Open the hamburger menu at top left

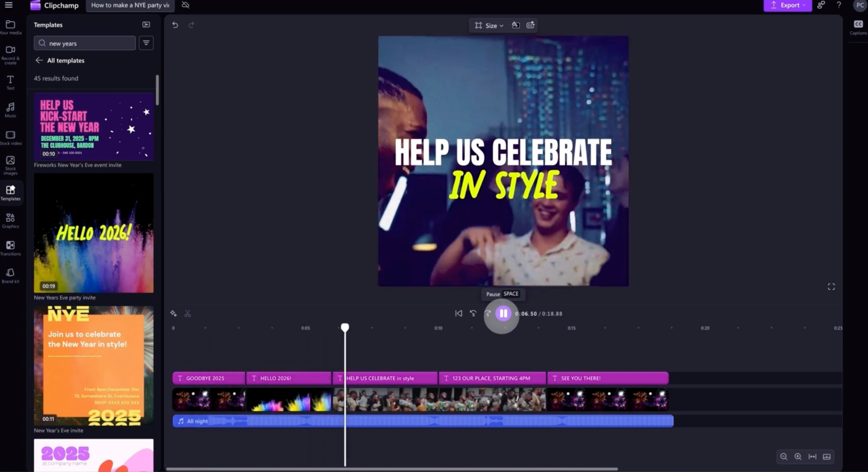8,6
